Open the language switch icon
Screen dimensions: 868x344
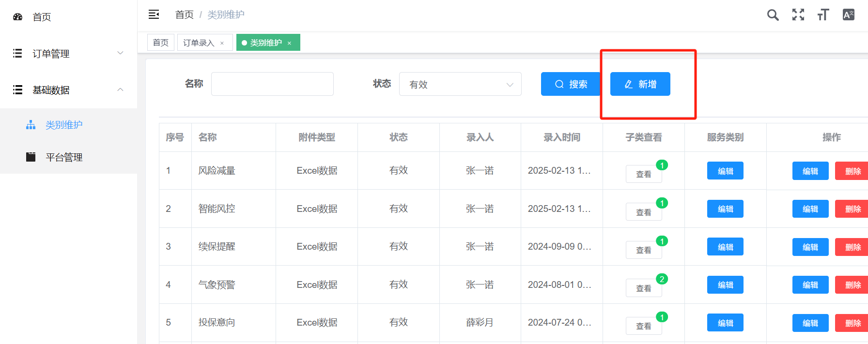[x=849, y=15]
